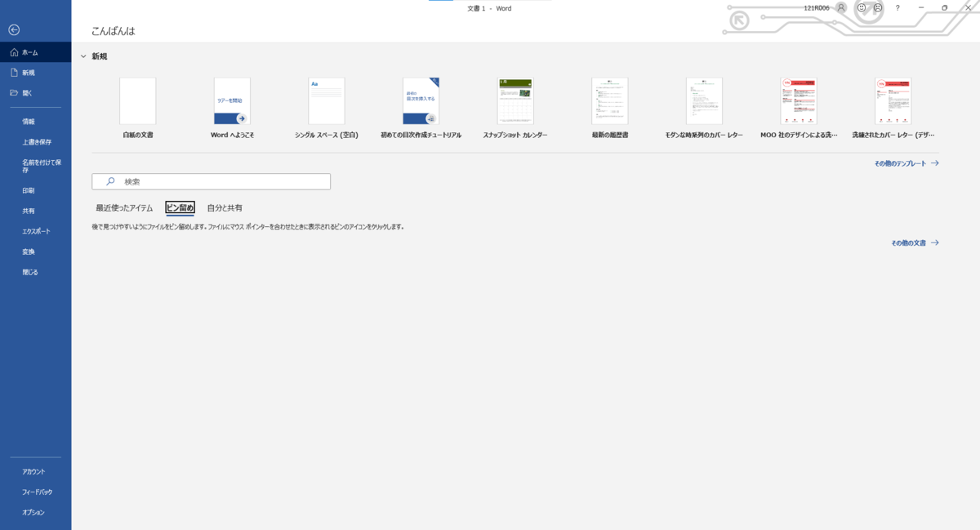Choose 名前を付けて保存 in sidebar

[36, 166]
